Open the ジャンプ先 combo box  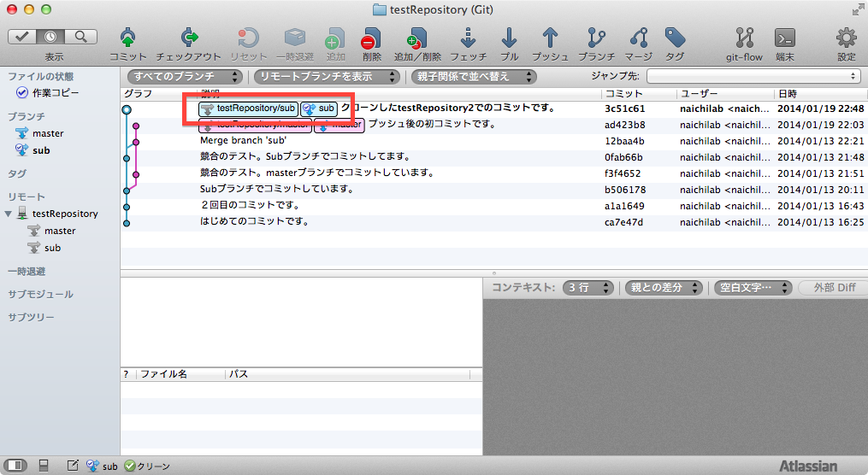point(753,76)
